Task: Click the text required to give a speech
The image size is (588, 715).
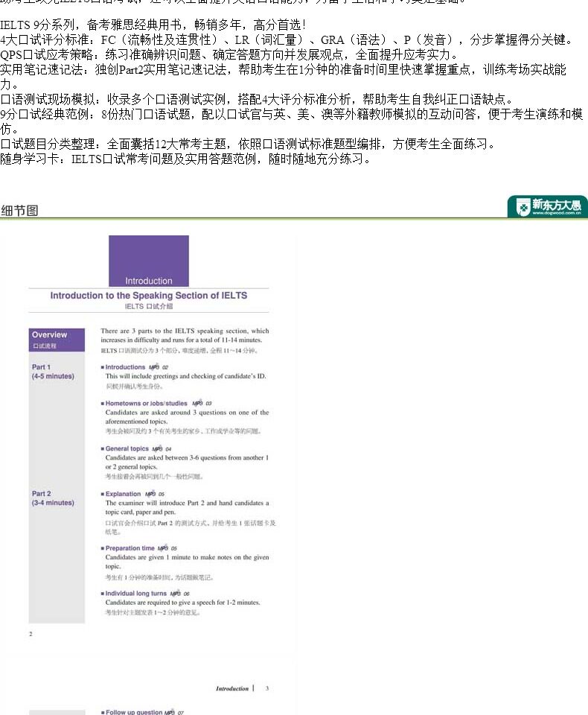Action: coord(182,603)
